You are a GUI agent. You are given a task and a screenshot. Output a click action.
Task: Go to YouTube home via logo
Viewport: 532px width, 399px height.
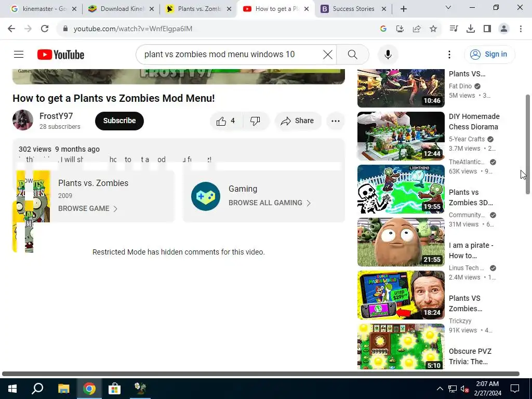pyautogui.click(x=61, y=55)
